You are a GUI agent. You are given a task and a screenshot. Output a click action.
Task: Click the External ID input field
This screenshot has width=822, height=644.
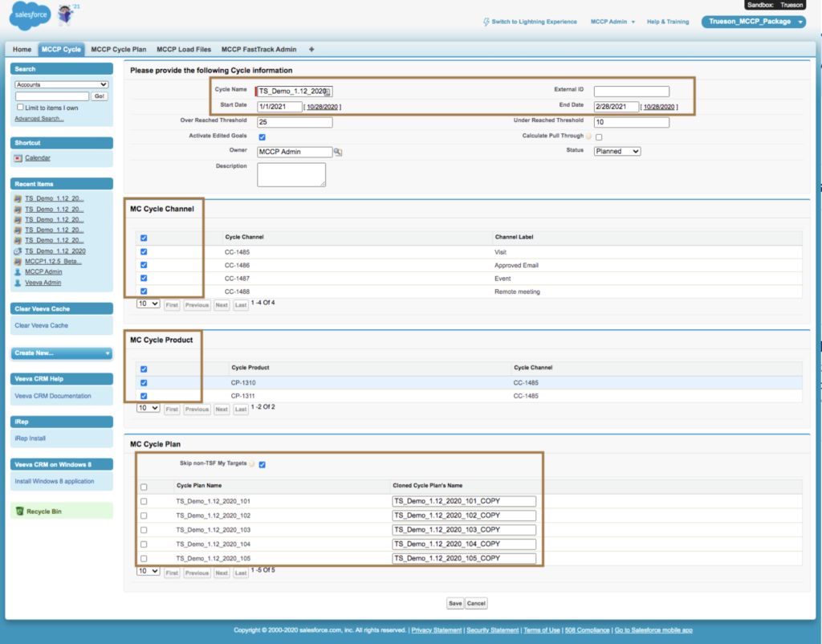[x=631, y=92]
